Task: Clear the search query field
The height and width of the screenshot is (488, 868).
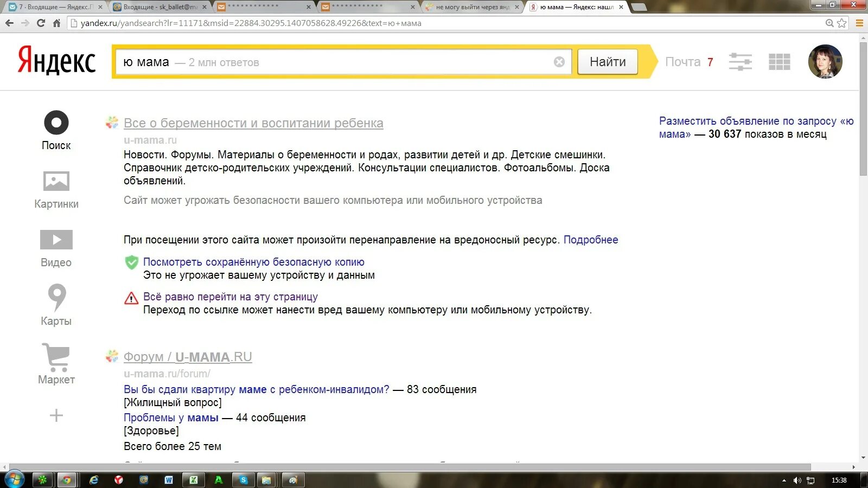Action: 559,62
